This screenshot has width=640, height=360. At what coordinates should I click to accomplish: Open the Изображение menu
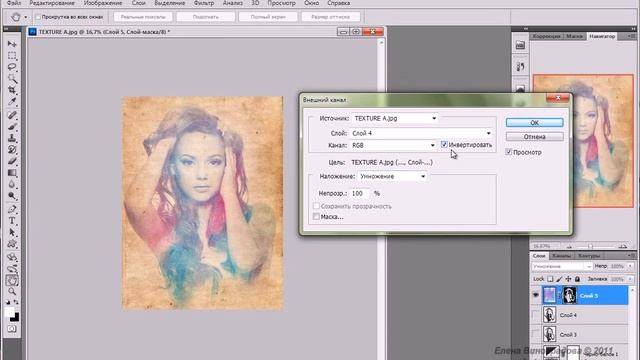click(103, 3)
